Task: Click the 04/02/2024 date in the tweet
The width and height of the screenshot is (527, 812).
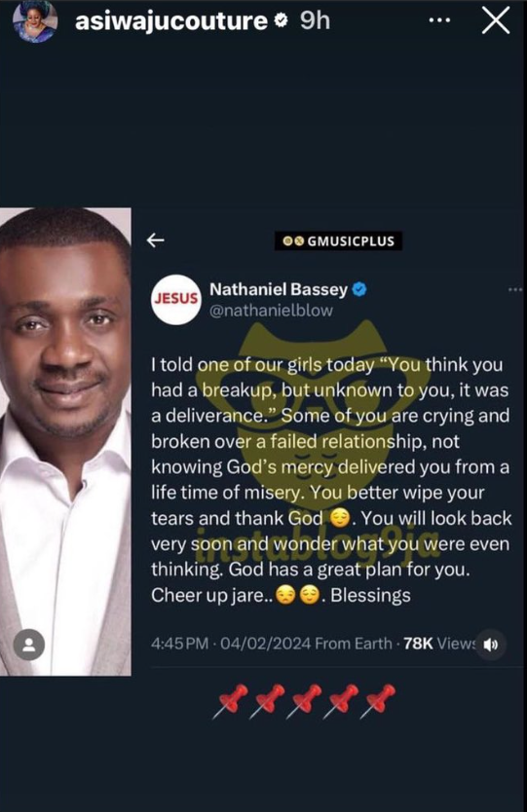Action: (266, 644)
